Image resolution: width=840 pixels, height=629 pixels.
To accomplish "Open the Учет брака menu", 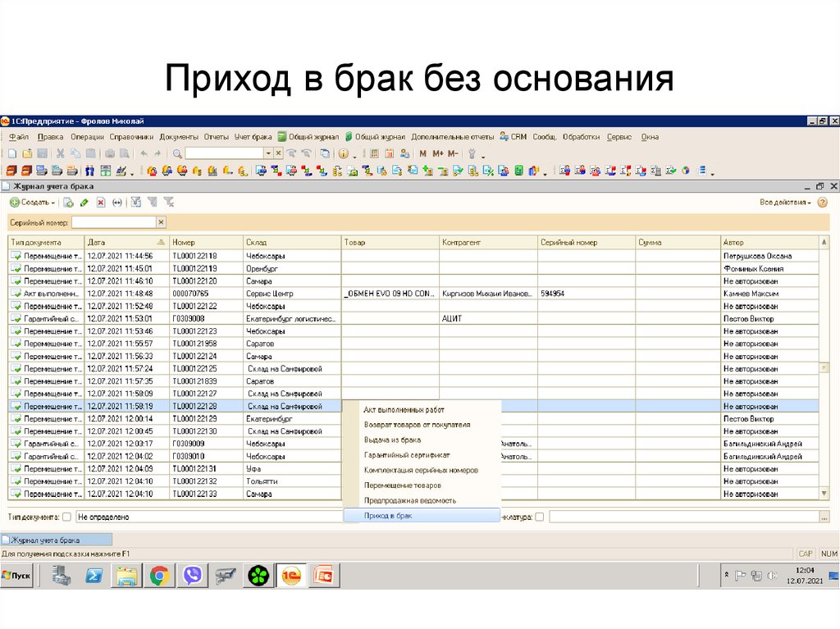I will [x=253, y=137].
